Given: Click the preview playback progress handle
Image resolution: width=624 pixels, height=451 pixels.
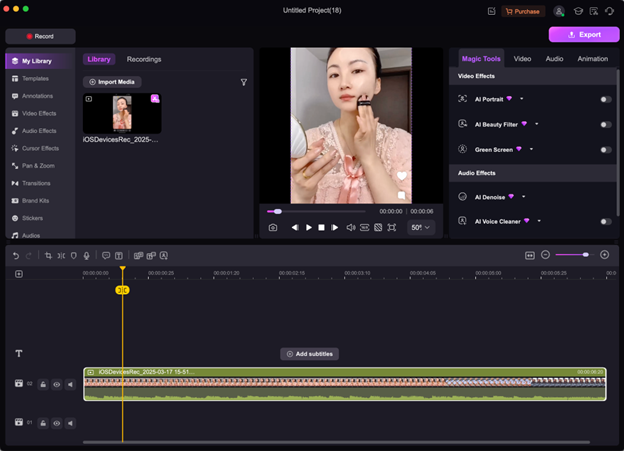Looking at the screenshot, I should click(278, 211).
